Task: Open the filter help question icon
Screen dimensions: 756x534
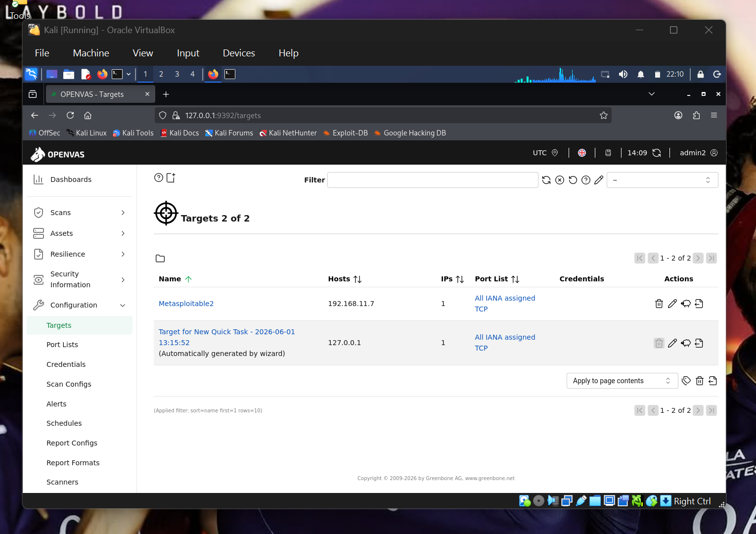Action: click(586, 180)
